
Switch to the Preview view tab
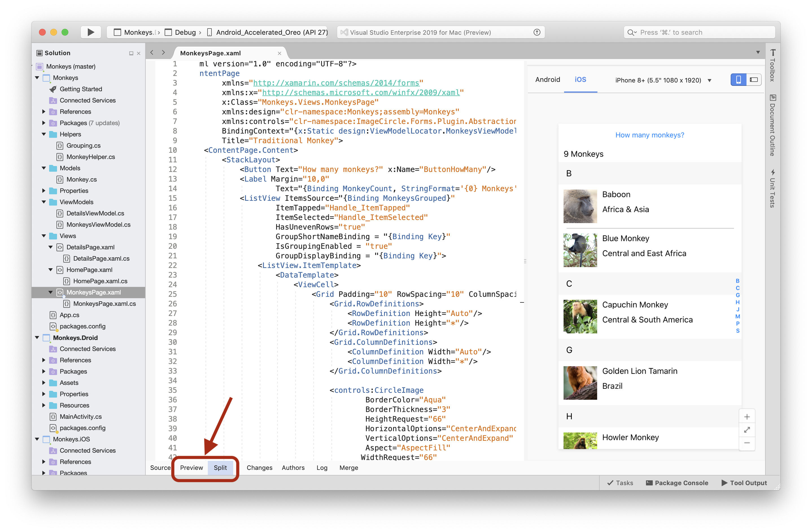191,468
